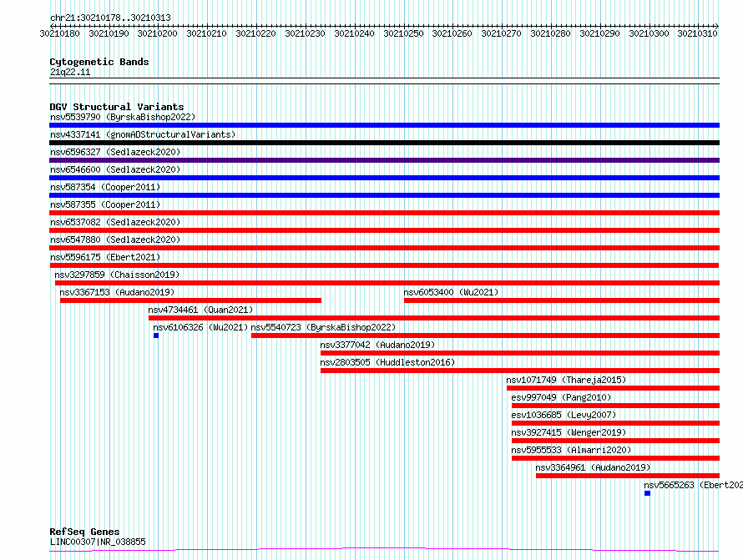The height and width of the screenshot is (560, 743).
Task: Click the red bar of nsv3367153
Action: point(190,300)
